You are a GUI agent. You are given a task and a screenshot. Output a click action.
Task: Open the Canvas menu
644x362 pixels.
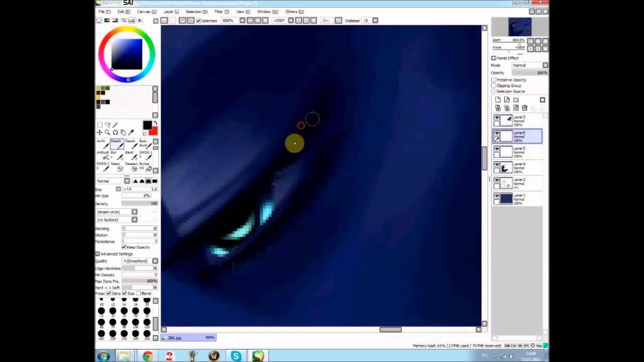pos(146,12)
